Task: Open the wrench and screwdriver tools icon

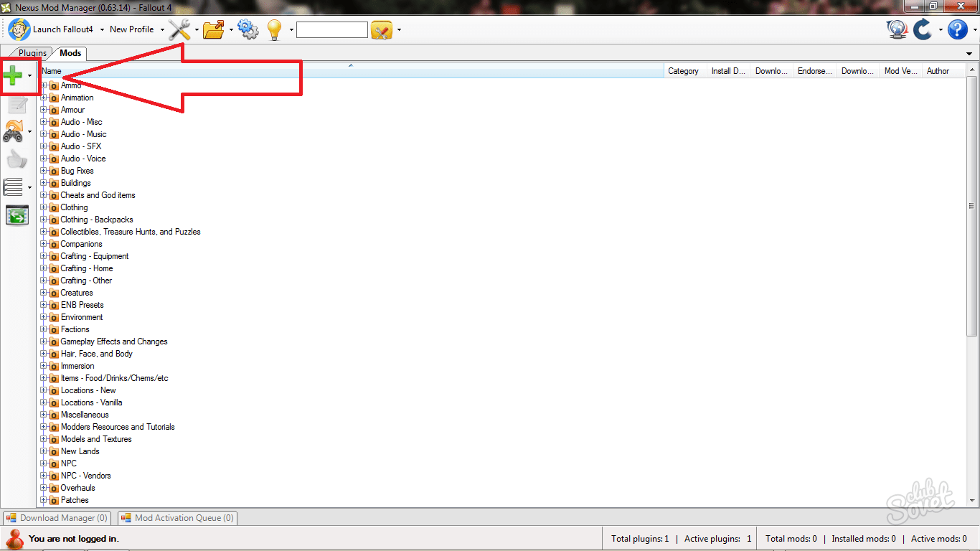Action: pos(179,29)
